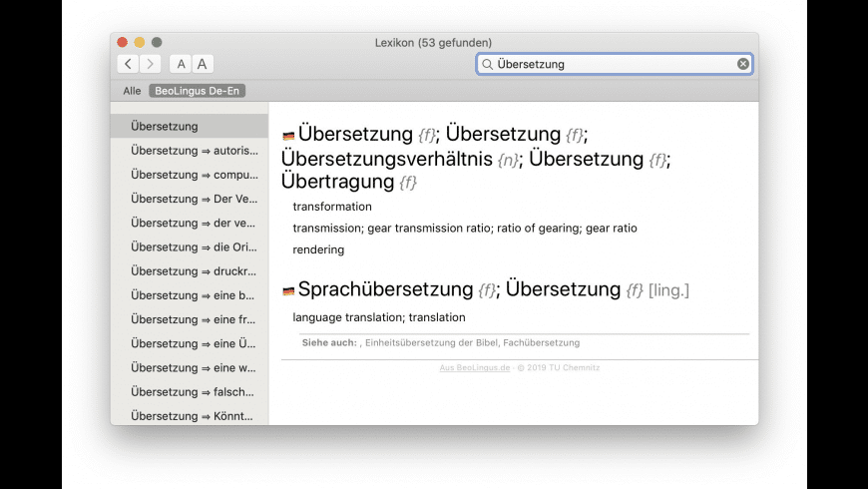The image size is (868, 489).
Task: Click inside the Übersetzung search field
Action: (609, 64)
